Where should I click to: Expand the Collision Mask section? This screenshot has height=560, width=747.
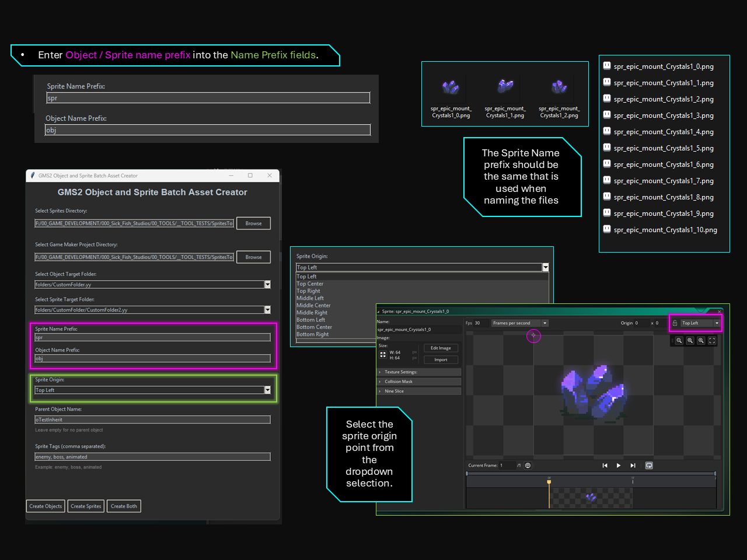pos(420,381)
